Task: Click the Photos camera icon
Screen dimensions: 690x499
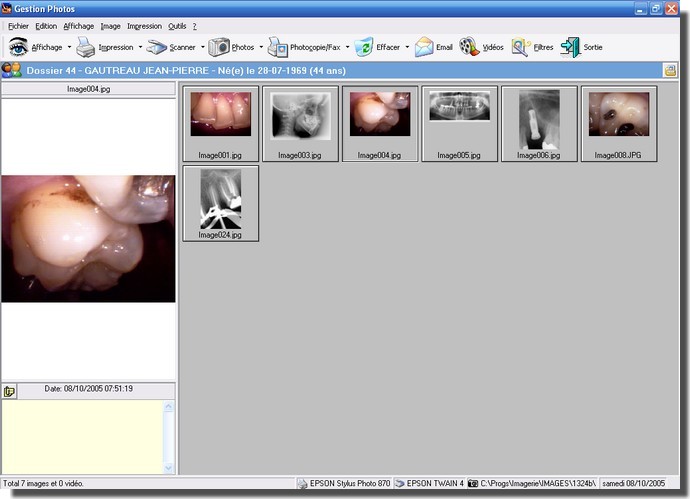Action: tap(219, 47)
